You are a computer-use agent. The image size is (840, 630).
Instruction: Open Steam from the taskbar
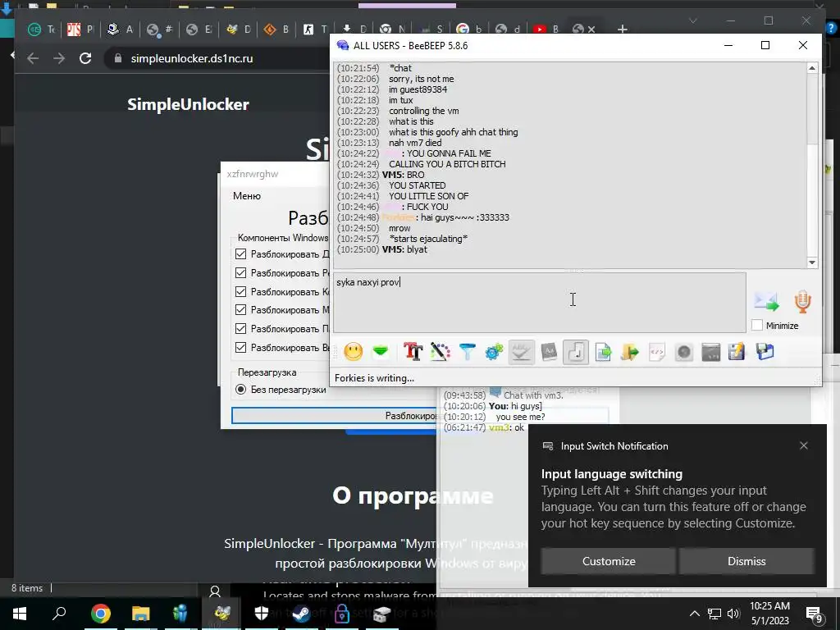[302, 614]
